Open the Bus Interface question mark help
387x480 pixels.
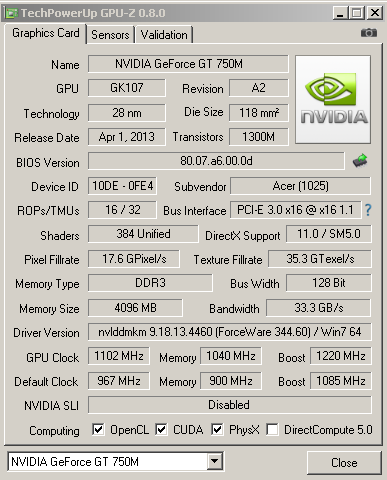coord(368,210)
